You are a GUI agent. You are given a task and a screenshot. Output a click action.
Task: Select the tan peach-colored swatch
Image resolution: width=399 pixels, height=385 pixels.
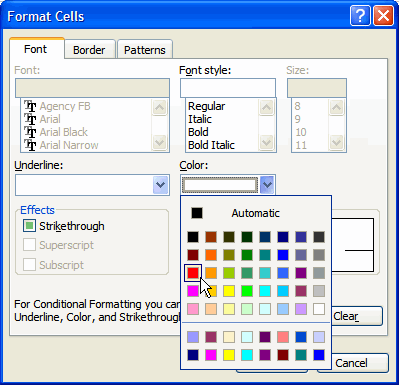[x=211, y=309]
